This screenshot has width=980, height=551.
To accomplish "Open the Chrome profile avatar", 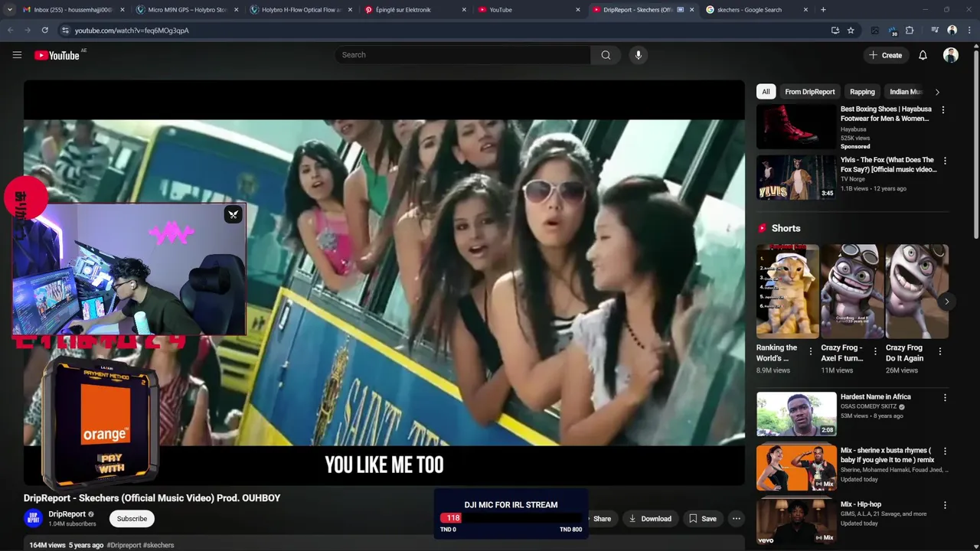I will (952, 31).
